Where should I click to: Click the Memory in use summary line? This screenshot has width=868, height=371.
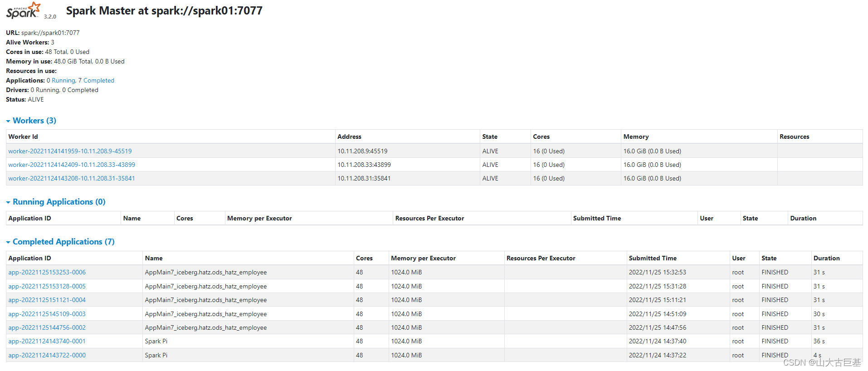point(65,61)
